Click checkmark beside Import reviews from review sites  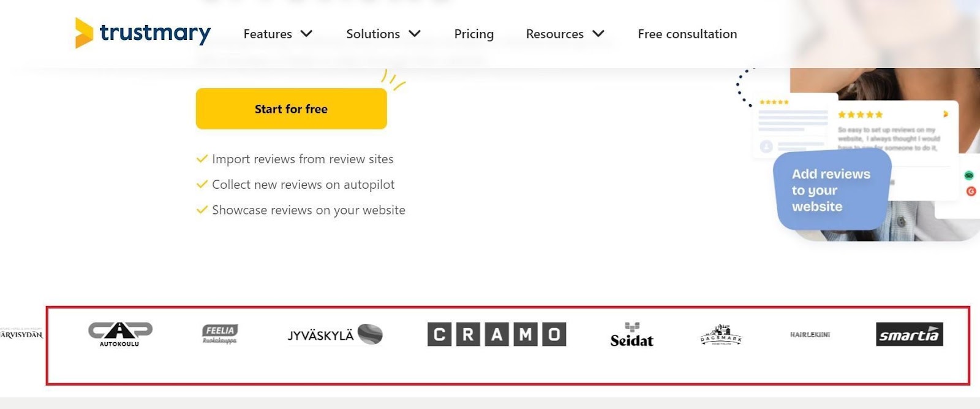pos(202,159)
